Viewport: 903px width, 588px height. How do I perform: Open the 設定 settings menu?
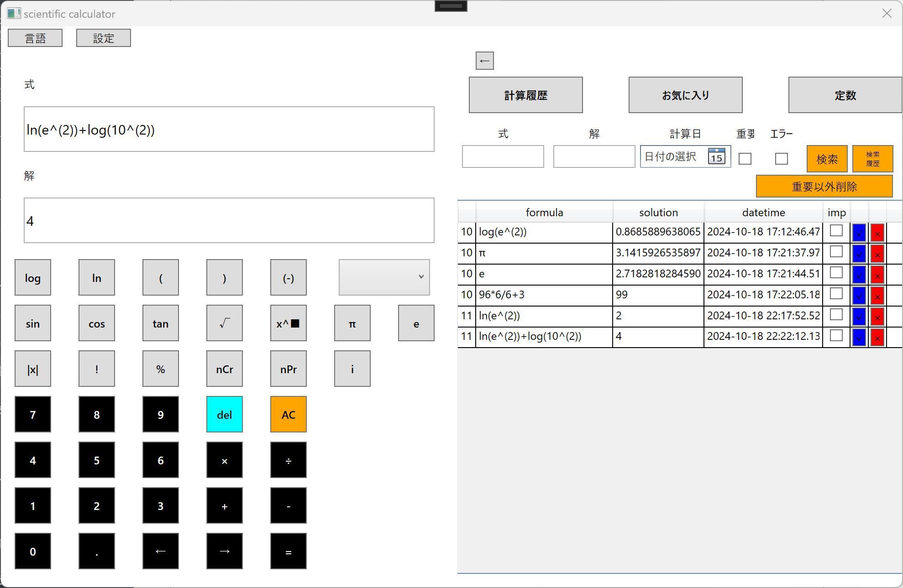103,38
